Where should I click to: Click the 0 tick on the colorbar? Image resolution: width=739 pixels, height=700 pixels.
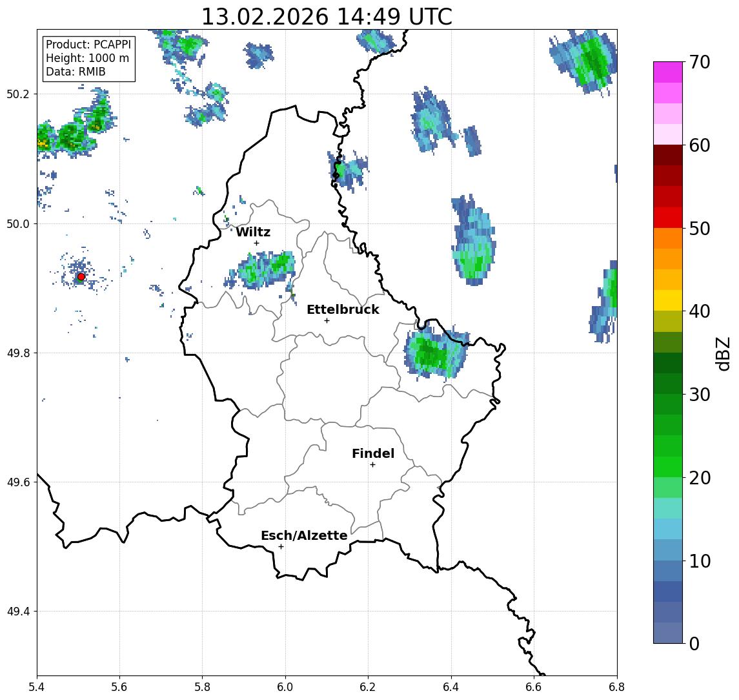click(x=694, y=643)
